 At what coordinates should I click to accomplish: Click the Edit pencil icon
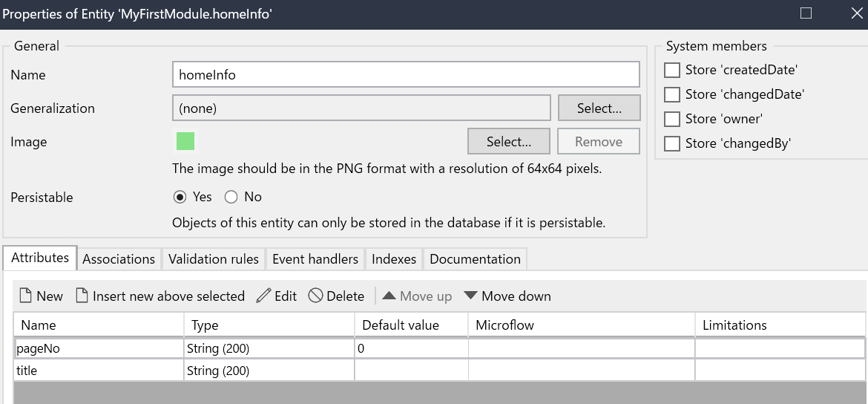click(x=263, y=296)
